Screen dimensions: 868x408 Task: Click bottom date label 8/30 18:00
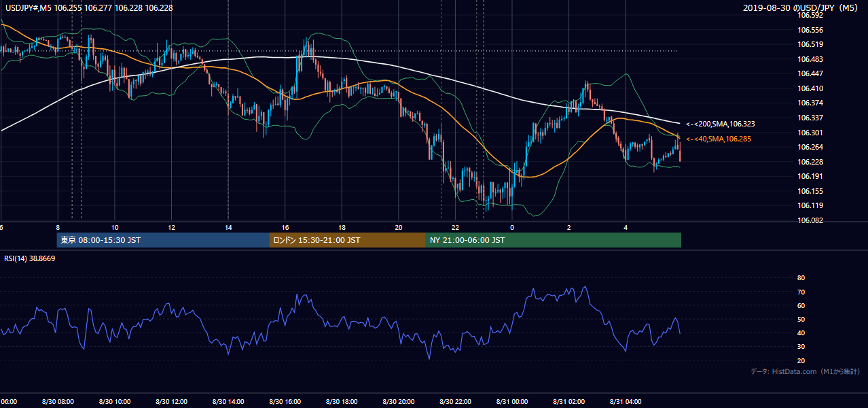tap(342, 401)
